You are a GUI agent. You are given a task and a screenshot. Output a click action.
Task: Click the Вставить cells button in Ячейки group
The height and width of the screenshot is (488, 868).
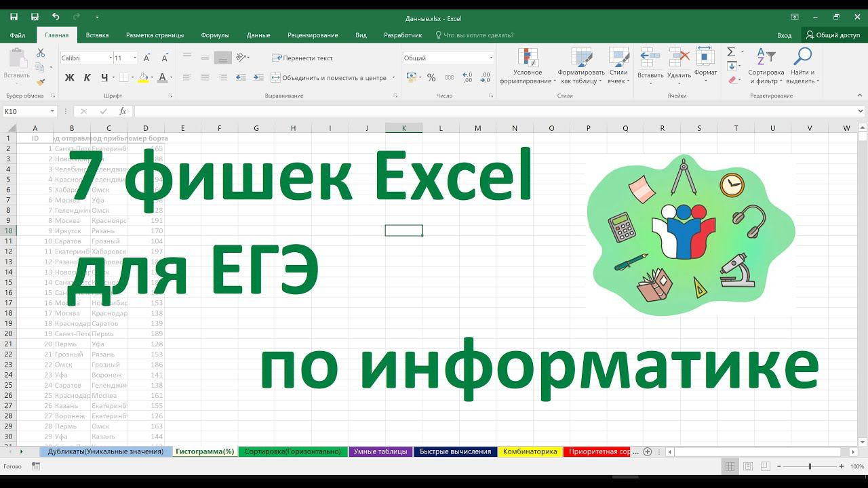[x=650, y=66]
